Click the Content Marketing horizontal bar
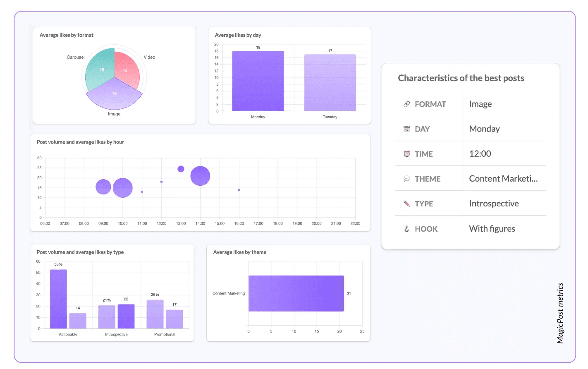Screen dimensions: 588x369 [296, 293]
